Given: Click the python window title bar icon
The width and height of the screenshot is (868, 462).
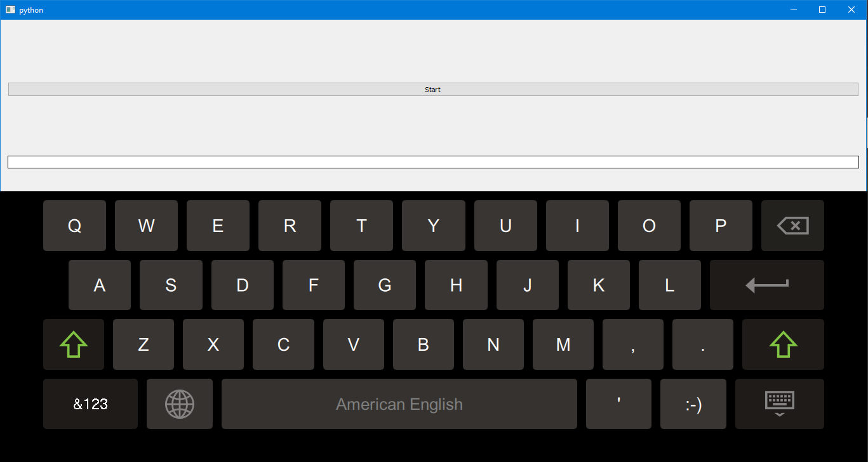Looking at the screenshot, I should tap(10, 10).
